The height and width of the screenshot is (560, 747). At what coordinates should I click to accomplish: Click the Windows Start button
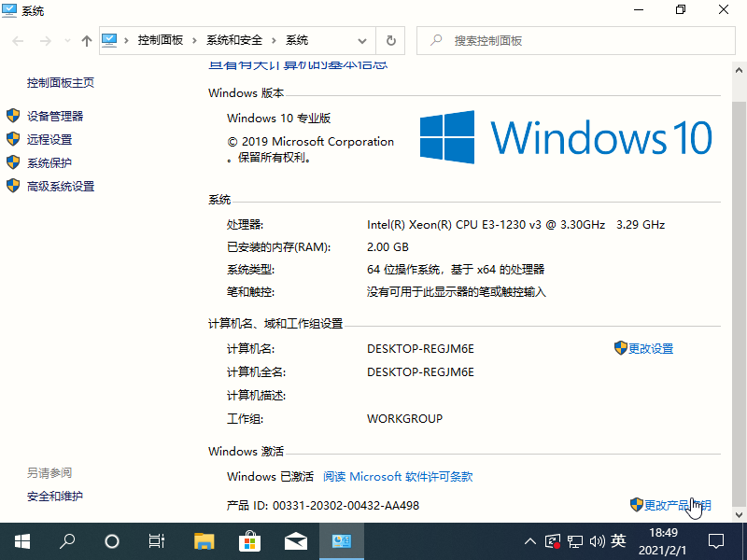click(22, 541)
